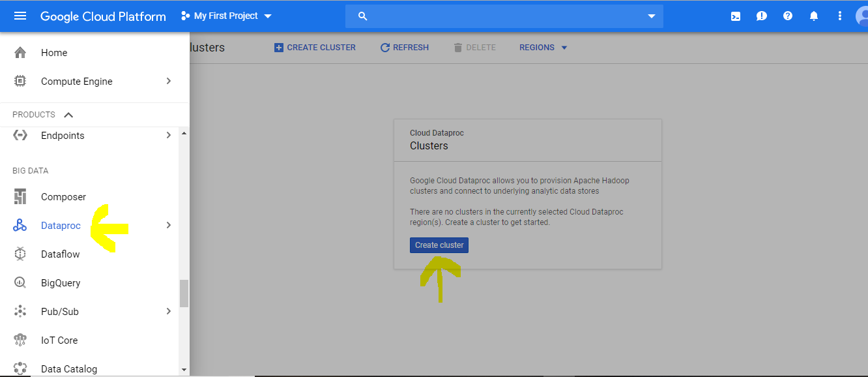Viewport: 868px width, 377px height.
Task: Click the Data Catalog icon
Action: click(x=20, y=369)
